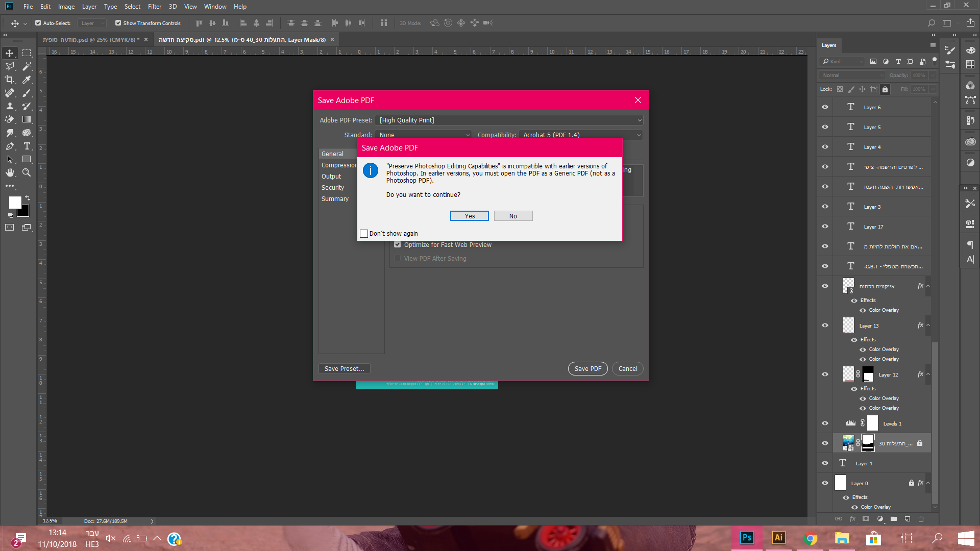
Task: Open Illustrator from the taskbar
Action: point(778,538)
